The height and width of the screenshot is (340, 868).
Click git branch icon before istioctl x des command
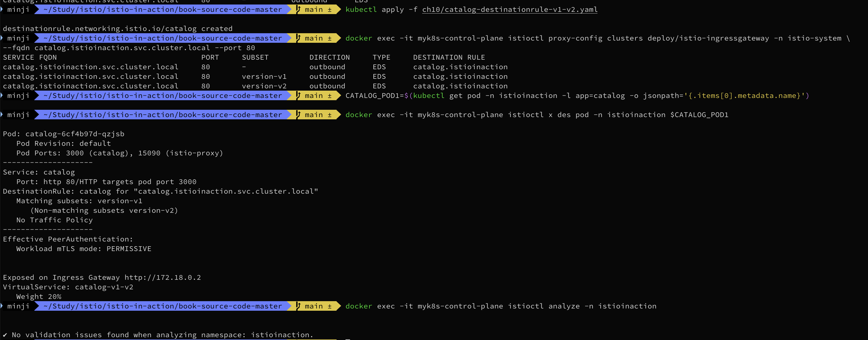(x=298, y=115)
